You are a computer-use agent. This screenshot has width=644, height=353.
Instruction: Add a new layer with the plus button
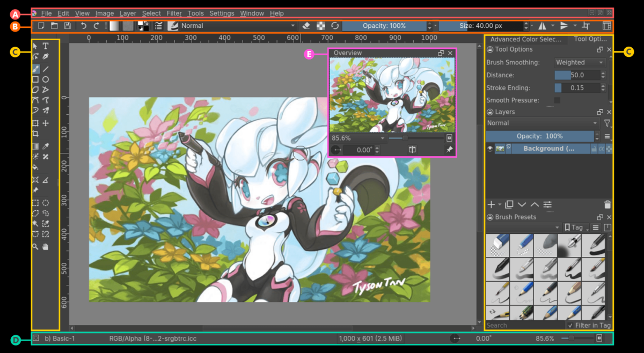coord(492,204)
